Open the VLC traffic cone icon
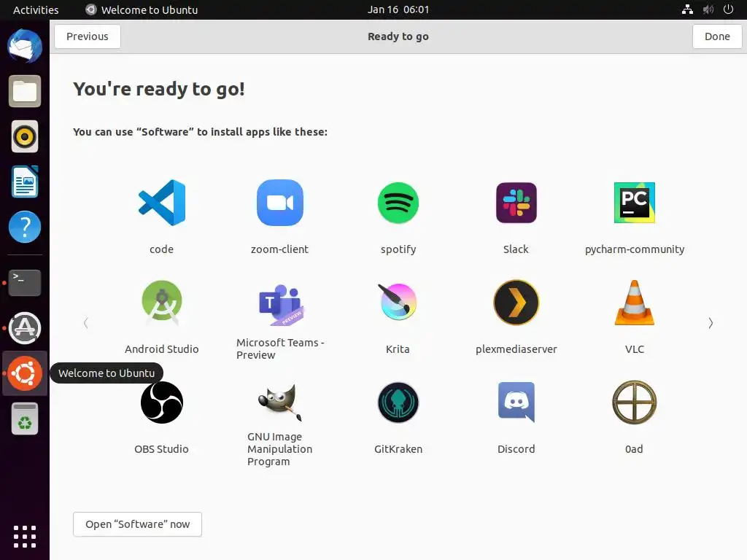This screenshot has height=560, width=747. click(634, 303)
